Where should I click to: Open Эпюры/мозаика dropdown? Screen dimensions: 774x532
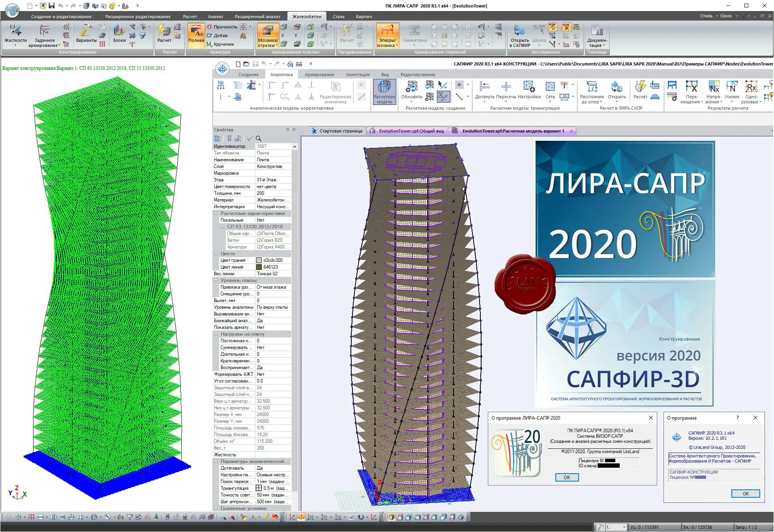[x=396, y=46]
